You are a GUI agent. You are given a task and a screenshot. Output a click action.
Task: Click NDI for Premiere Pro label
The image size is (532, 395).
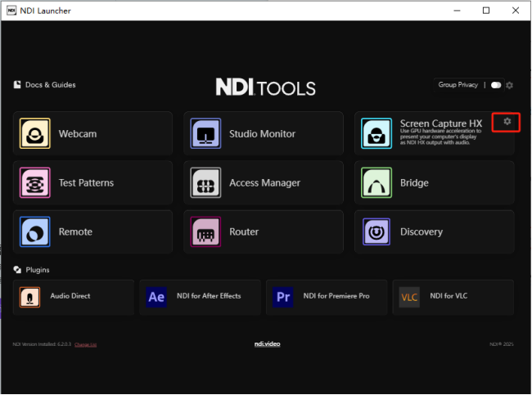coord(336,296)
